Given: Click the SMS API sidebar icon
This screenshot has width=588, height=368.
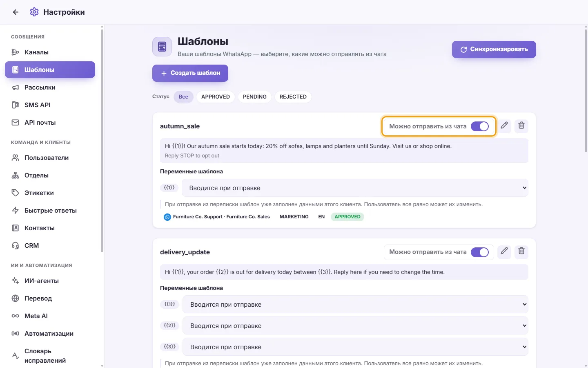Looking at the screenshot, I should [15, 105].
